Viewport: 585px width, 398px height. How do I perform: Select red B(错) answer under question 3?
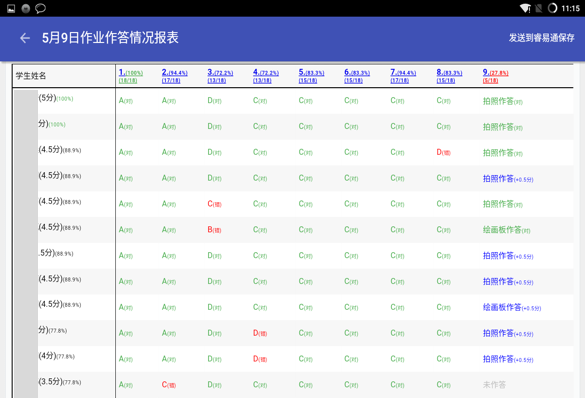pyautogui.click(x=214, y=229)
